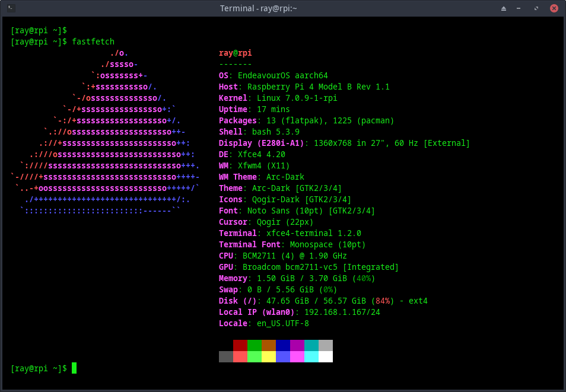The width and height of the screenshot is (566, 392).
Task: Click the cyan color block
Action: click(311, 356)
